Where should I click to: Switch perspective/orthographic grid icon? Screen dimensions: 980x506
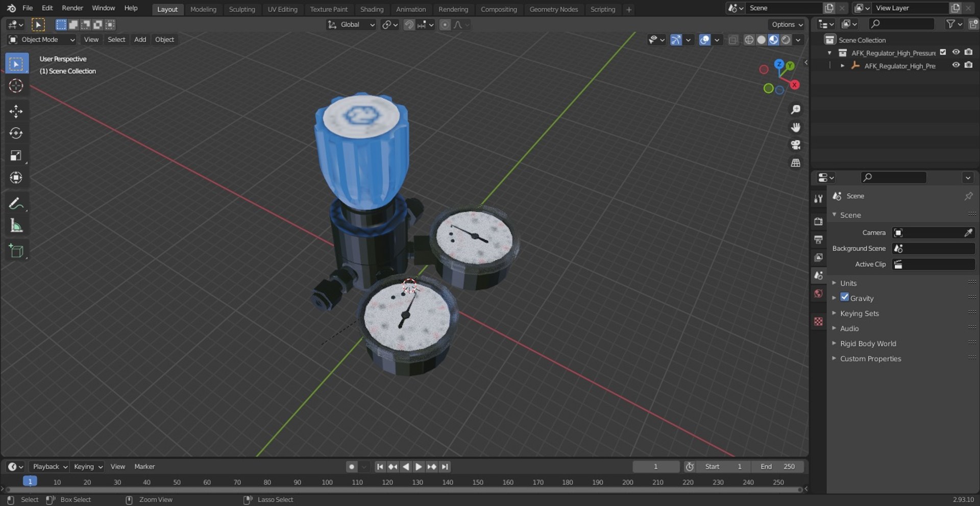(x=795, y=163)
